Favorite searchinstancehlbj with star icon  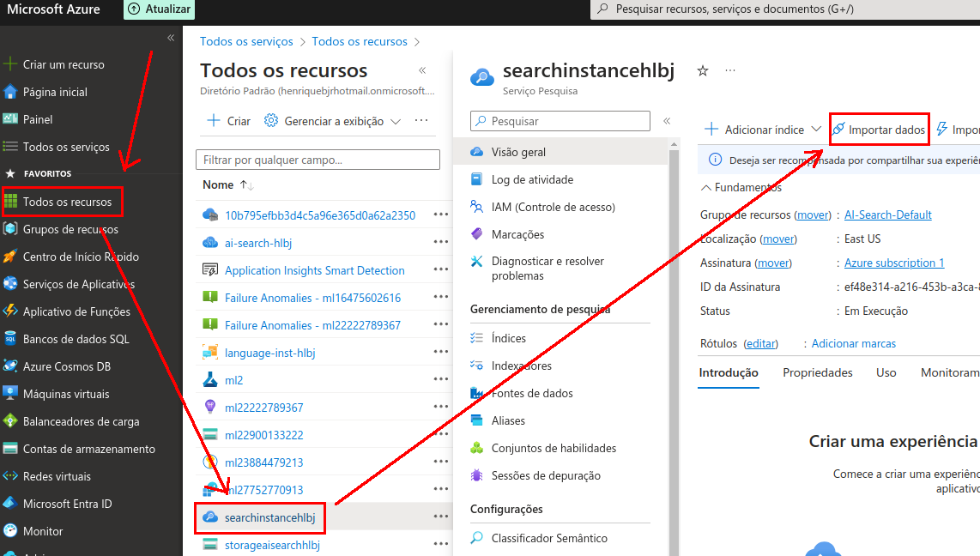(703, 70)
